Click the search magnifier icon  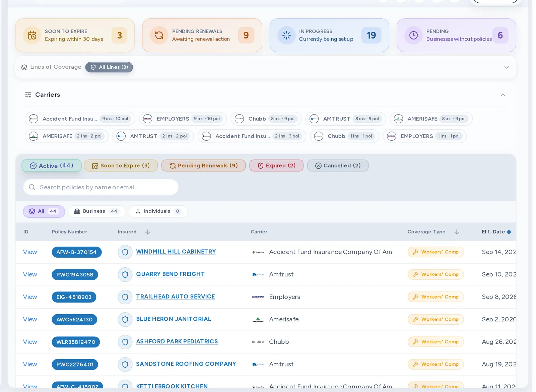32,187
